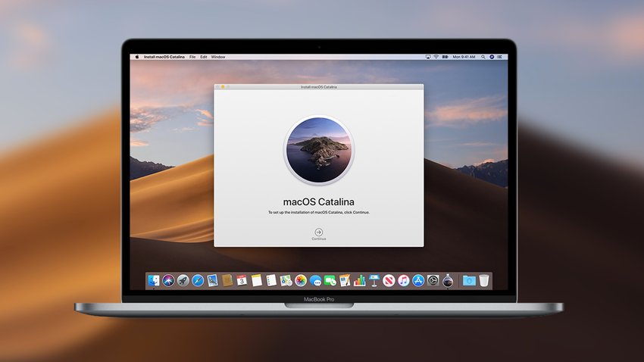Click the macOS Catalina heading text
The height and width of the screenshot is (362, 644).
[319, 201]
